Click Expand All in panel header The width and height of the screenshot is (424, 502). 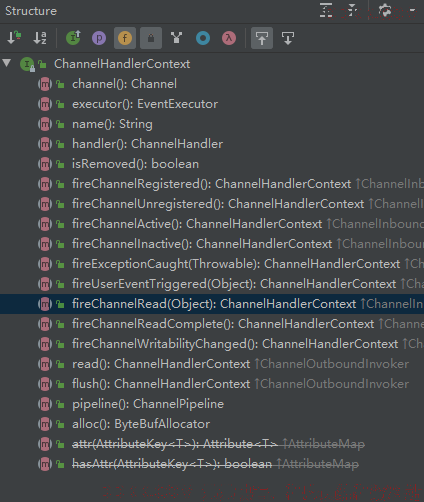[x=326, y=10]
